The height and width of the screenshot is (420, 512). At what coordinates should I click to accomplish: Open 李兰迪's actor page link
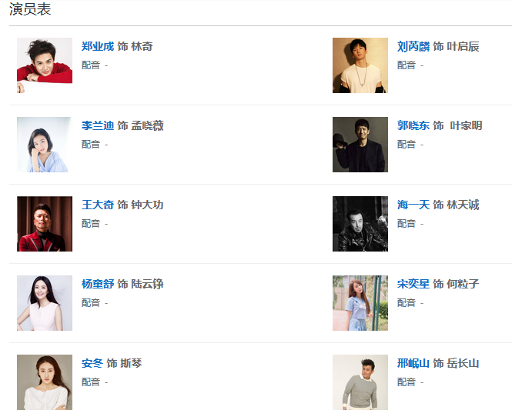pos(98,126)
